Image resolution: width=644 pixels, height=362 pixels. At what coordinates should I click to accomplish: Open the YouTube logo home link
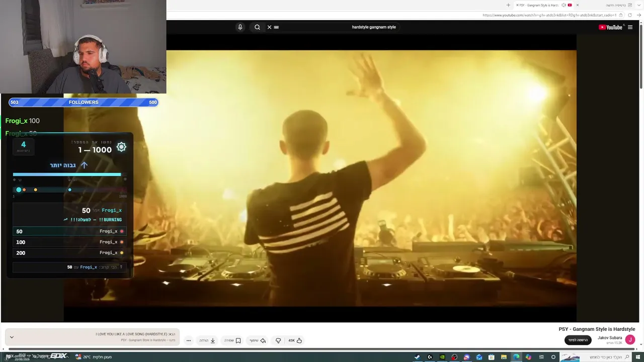pyautogui.click(x=610, y=27)
